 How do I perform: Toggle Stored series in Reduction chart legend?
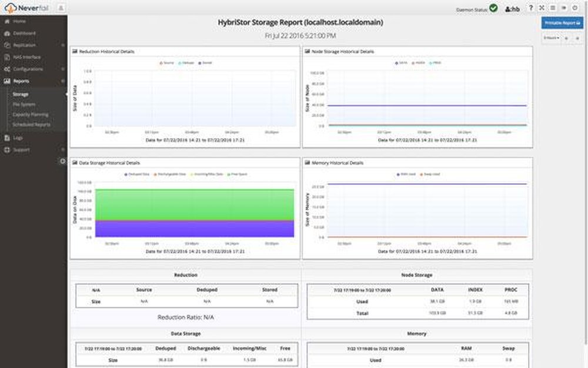(x=205, y=63)
